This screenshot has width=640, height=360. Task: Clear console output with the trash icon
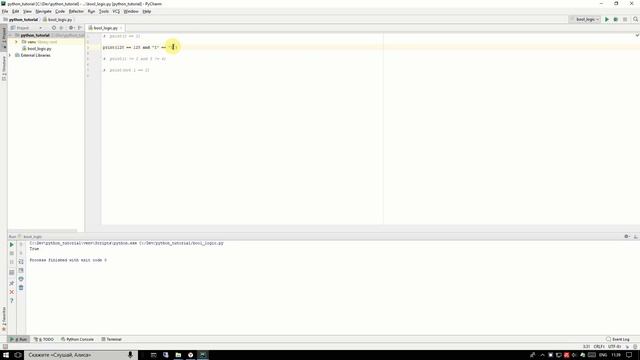(21, 288)
